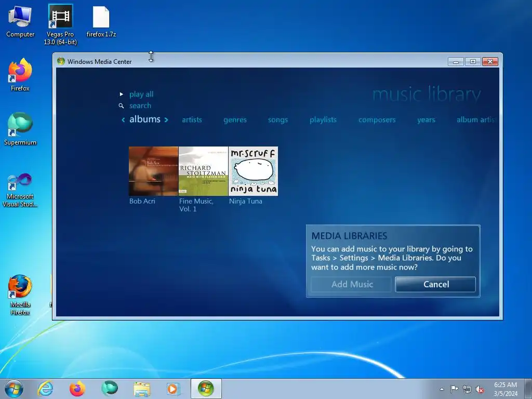
Task: Close the Windows Media Center window
Action: 490,62
